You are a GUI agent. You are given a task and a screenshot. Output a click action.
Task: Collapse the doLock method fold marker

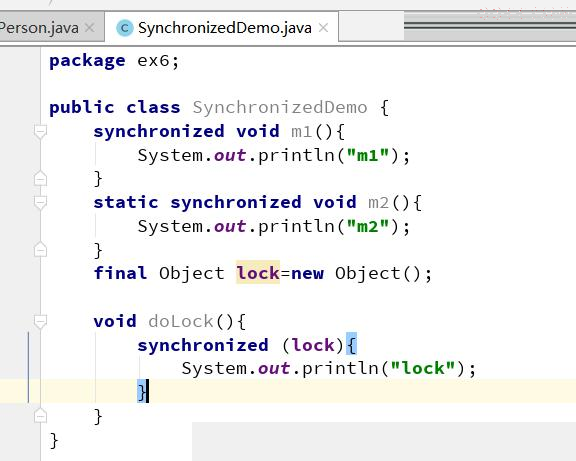point(40,321)
